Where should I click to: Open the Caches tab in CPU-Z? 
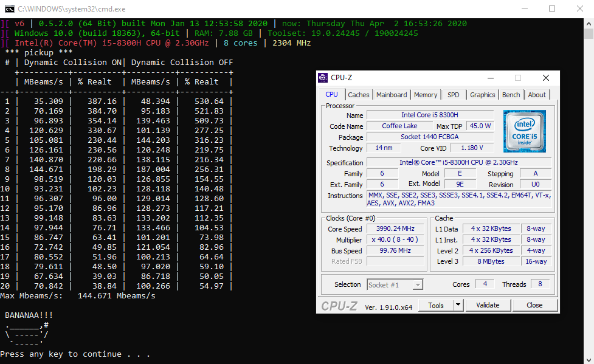tap(358, 95)
